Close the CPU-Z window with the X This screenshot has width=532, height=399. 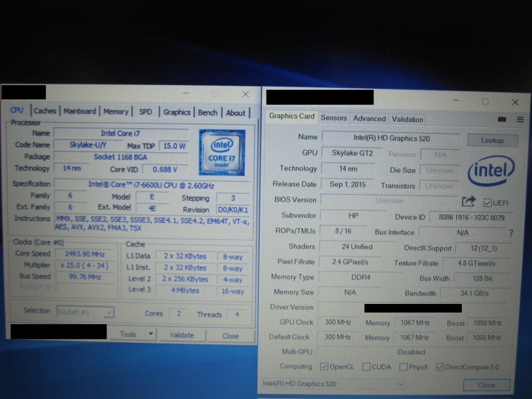click(x=246, y=95)
